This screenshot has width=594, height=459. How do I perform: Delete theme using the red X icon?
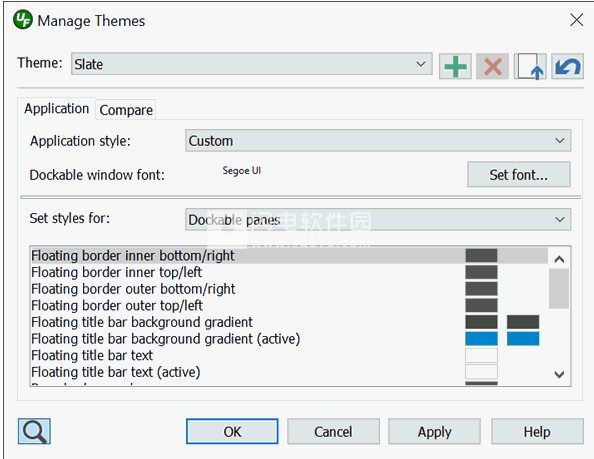(492, 66)
